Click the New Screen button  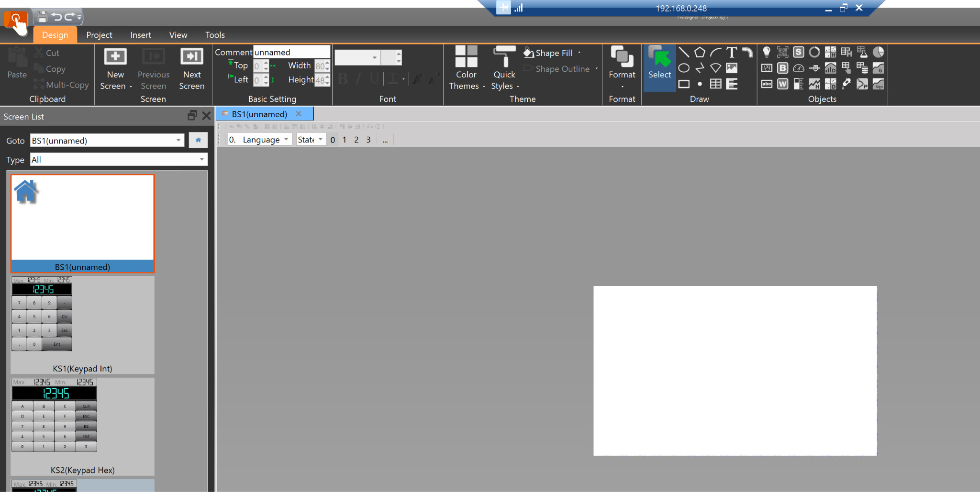(115, 69)
